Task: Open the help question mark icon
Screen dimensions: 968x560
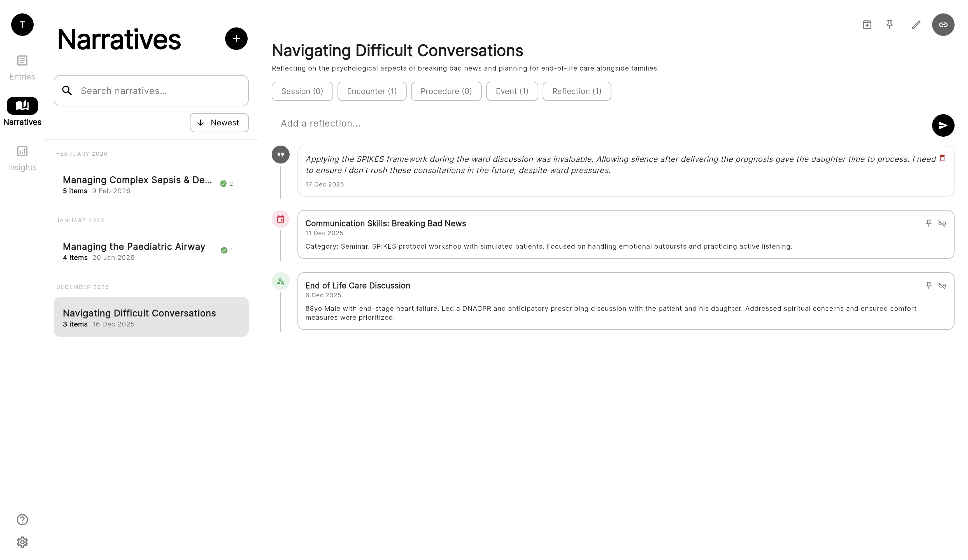Action: (22, 519)
